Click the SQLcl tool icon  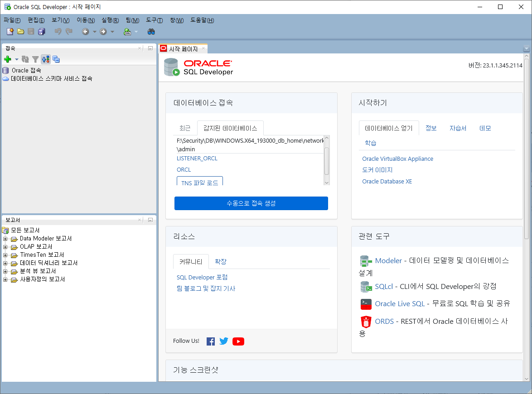click(x=366, y=287)
